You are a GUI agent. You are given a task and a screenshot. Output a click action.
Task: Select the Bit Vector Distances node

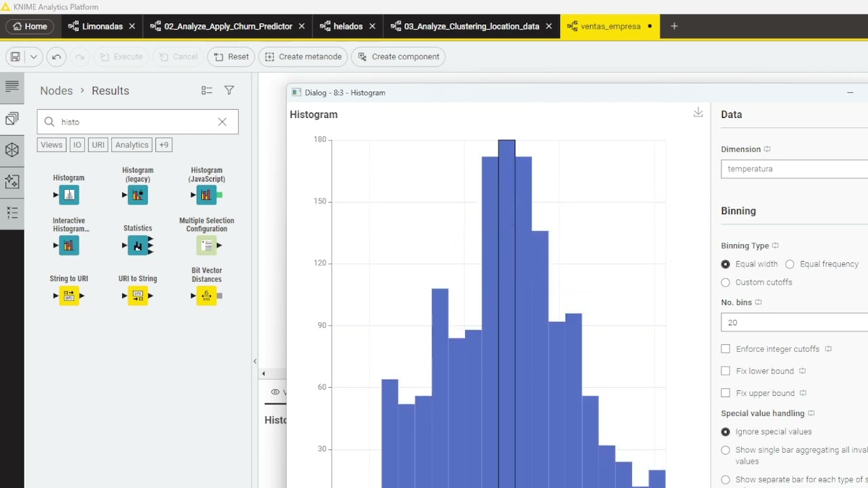206,296
